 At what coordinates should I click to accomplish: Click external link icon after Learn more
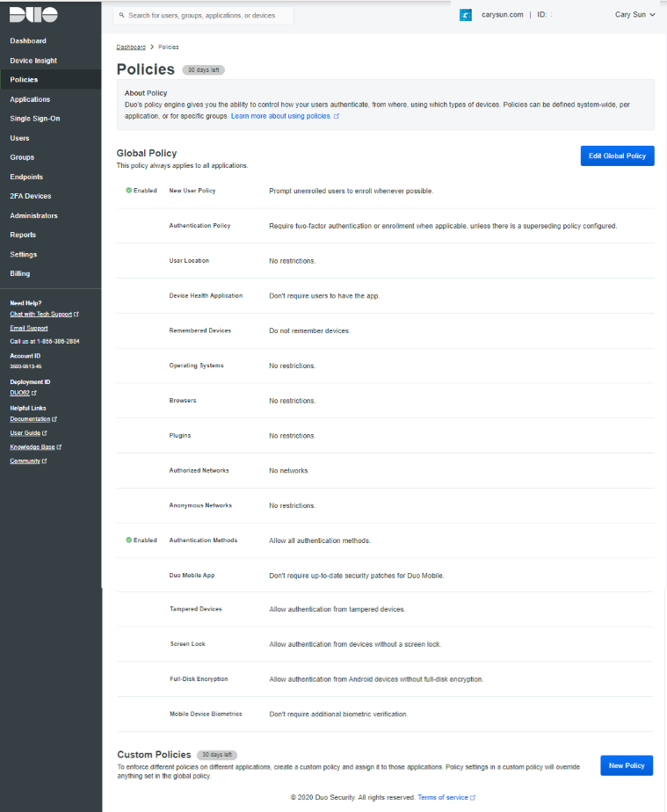click(x=337, y=116)
